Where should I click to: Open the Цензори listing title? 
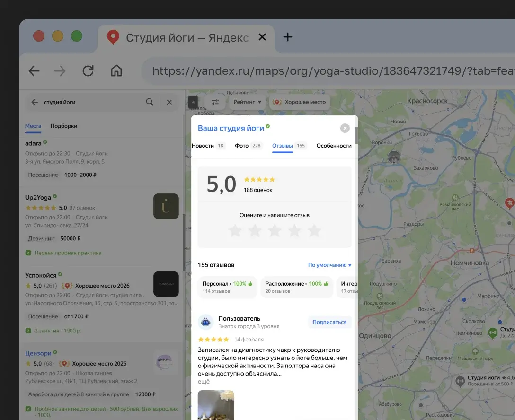(x=38, y=353)
